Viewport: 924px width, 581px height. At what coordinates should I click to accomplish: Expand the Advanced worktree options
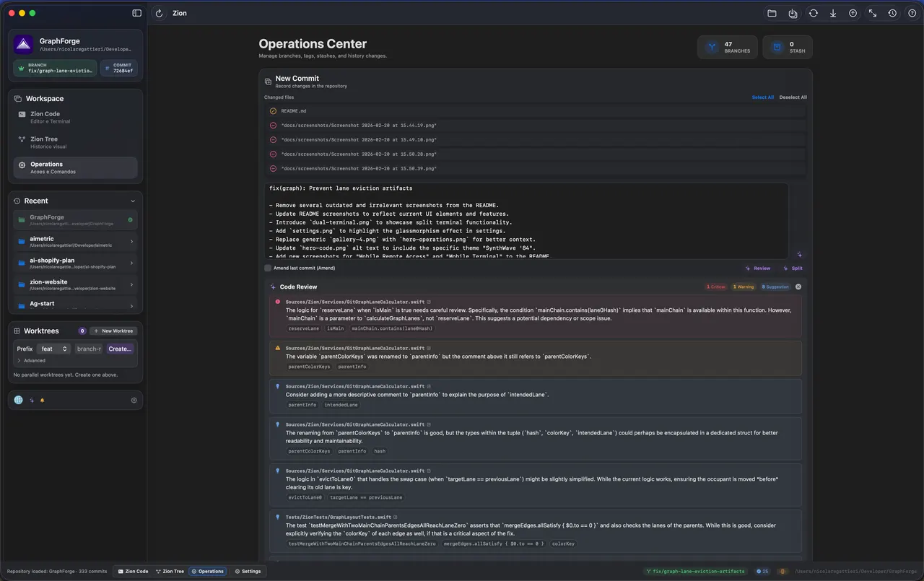(x=31, y=360)
